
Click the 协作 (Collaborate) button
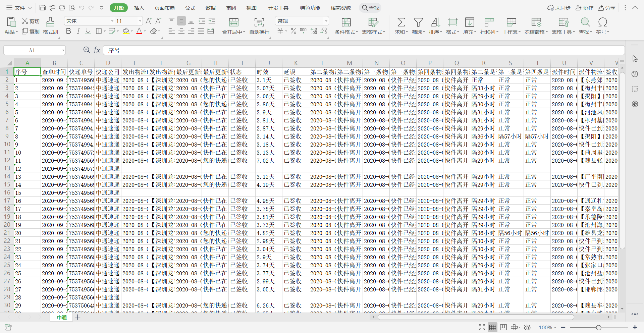point(585,8)
